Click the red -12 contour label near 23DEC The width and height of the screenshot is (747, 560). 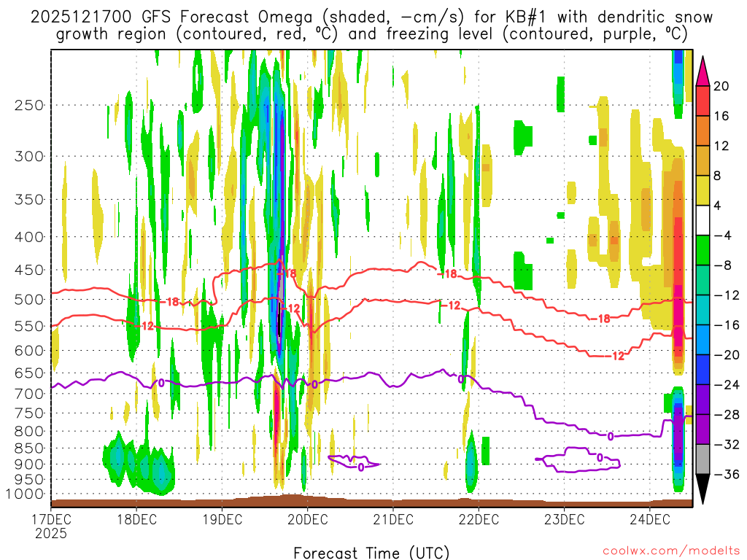coord(614,356)
